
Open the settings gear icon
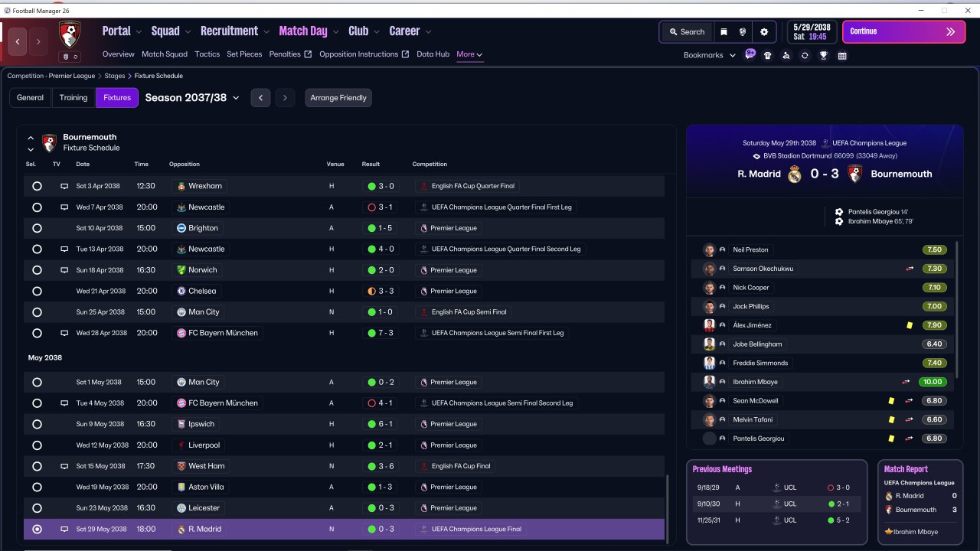(x=764, y=32)
